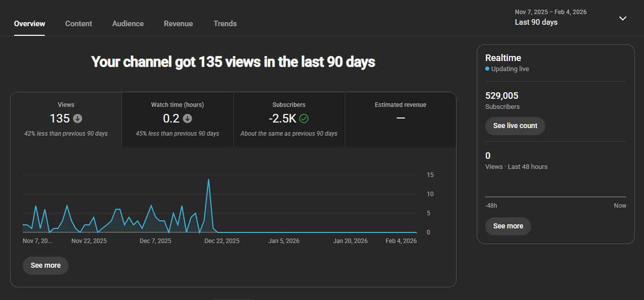Click the Realtime 48-hour views timeline bar
Screen dimensions: 644x300
555,196
